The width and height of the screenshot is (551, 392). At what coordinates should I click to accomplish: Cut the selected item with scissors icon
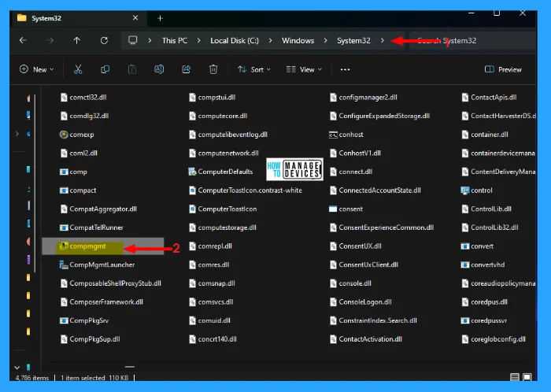[78, 69]
